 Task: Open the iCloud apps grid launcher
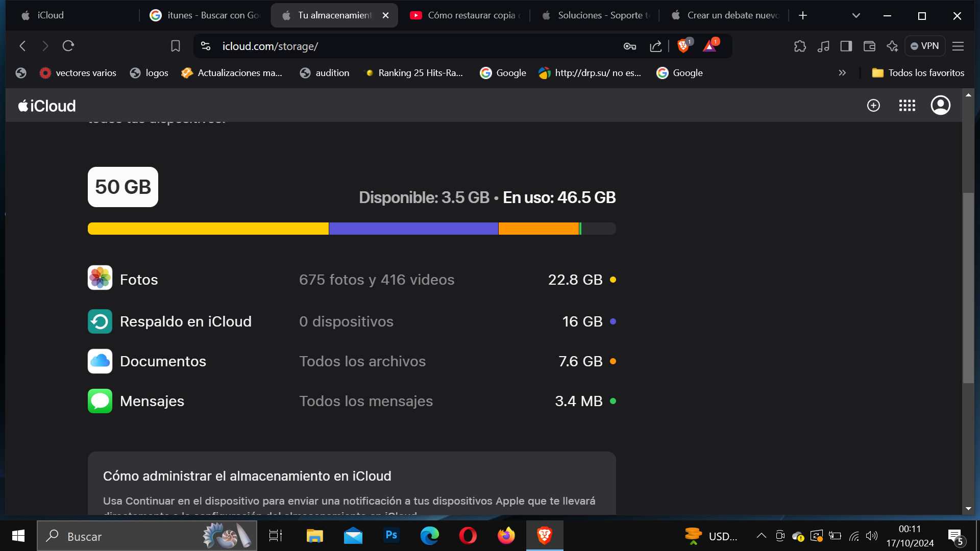907,106
